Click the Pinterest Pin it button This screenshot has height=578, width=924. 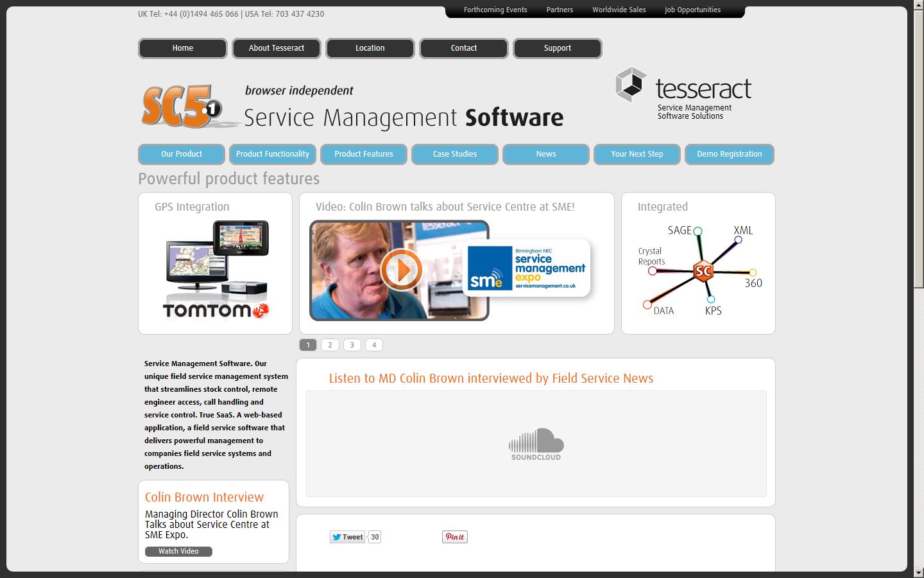tap(454, 537)
